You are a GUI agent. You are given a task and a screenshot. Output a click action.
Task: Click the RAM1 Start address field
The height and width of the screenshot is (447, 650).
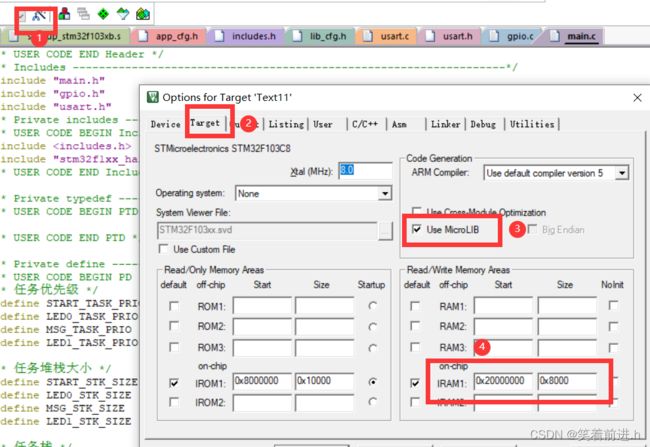click(503, 306)
